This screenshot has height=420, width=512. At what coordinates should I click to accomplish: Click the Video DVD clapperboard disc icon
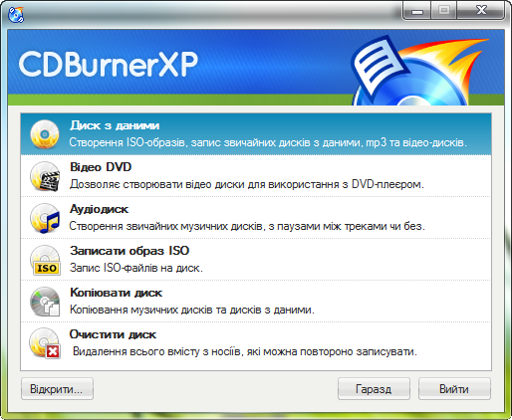click(x=45, y=176)
